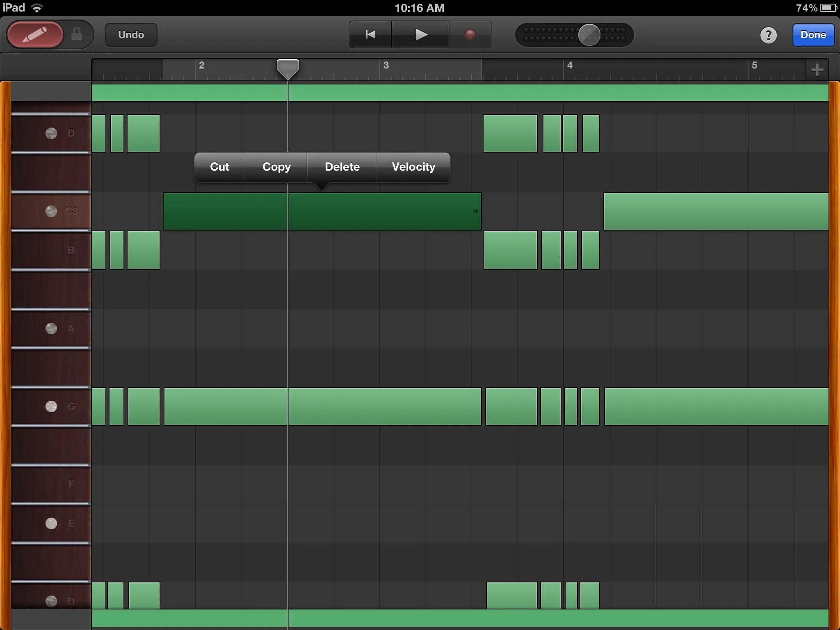Screen dimensions: 840x630
Task: Drag the master volume knob slider
Action: click(585, 34)
